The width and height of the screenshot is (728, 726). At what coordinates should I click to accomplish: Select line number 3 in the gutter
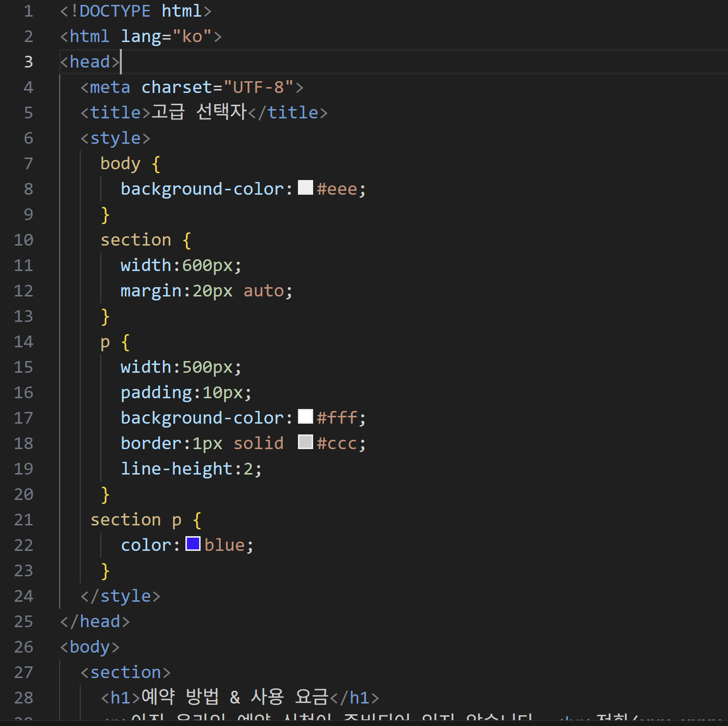pos(28,62)
